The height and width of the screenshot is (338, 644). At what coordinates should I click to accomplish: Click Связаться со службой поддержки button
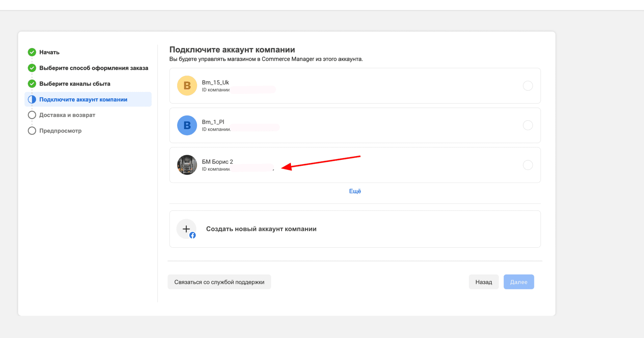(219, 282)
